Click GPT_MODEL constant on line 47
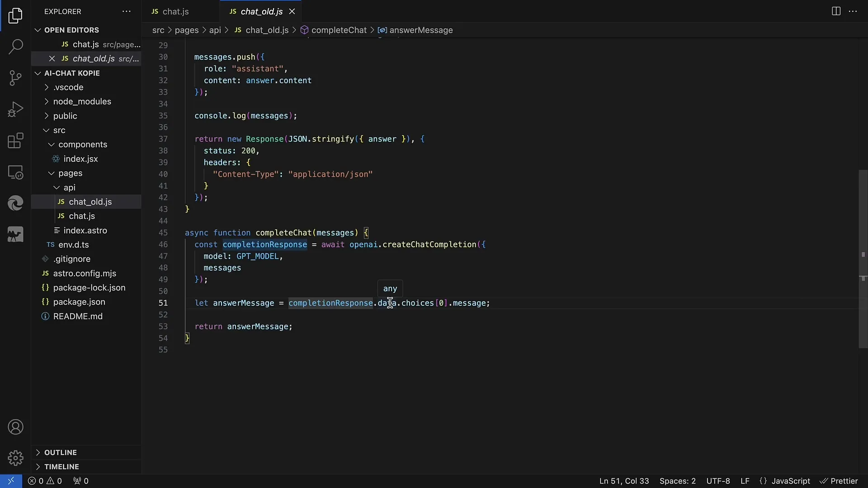The height and width of the screenshot is (488, 868). pyautogui.click(x=257, y=256)
